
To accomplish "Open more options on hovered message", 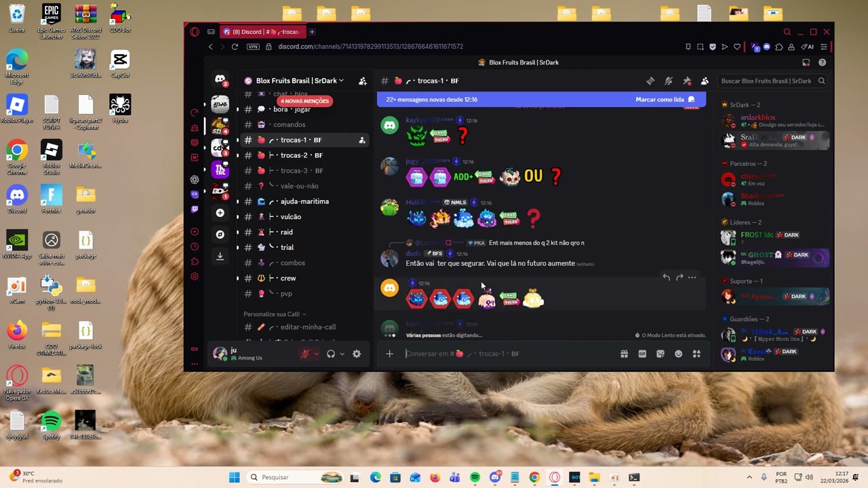I will tap(692, 277).
